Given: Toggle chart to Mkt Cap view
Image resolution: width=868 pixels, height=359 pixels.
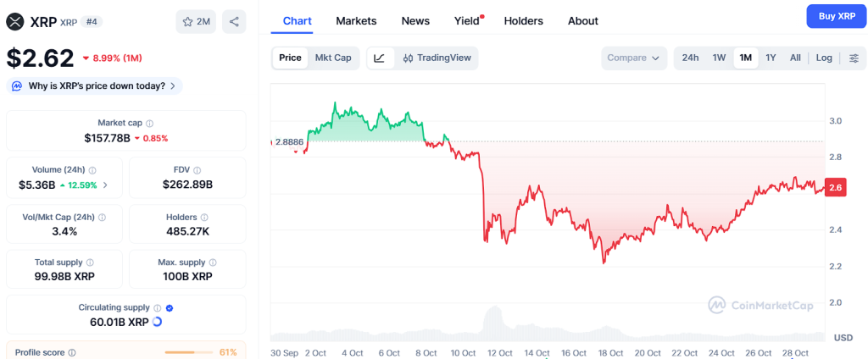Looking at the screenshot, I should click(x=333, y=58).
